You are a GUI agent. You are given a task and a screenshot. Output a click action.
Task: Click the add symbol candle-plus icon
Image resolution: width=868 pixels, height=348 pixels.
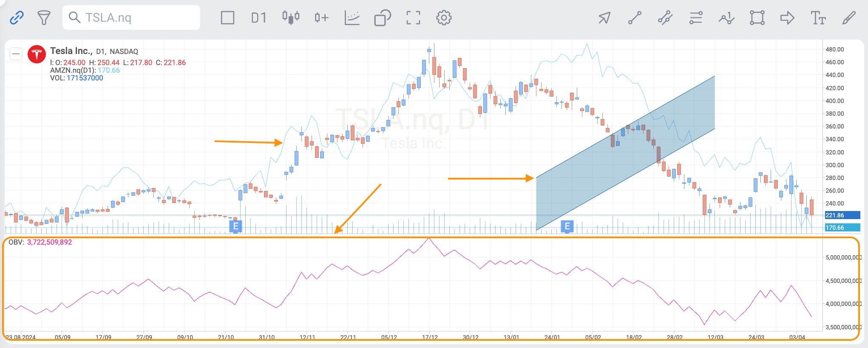pyautogui.click(x=321, y=18)
